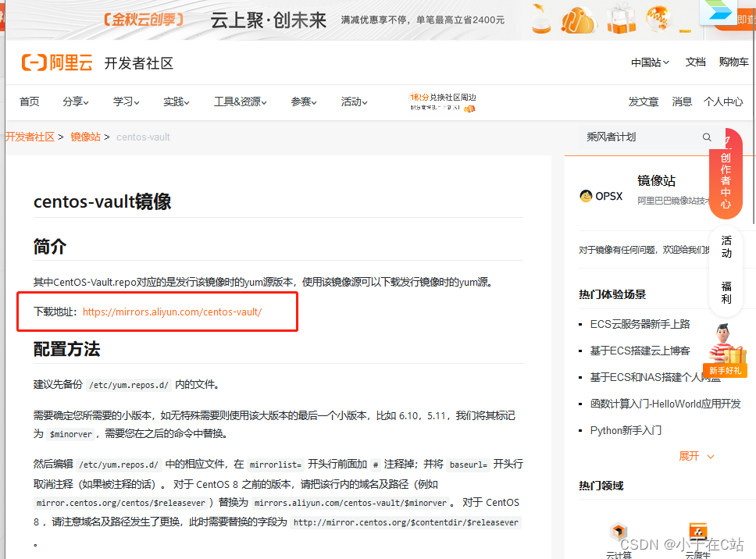The height and width of the screenshot is (559, 756).
Task: Open 文档 in top bar
Action: (695, 62)
